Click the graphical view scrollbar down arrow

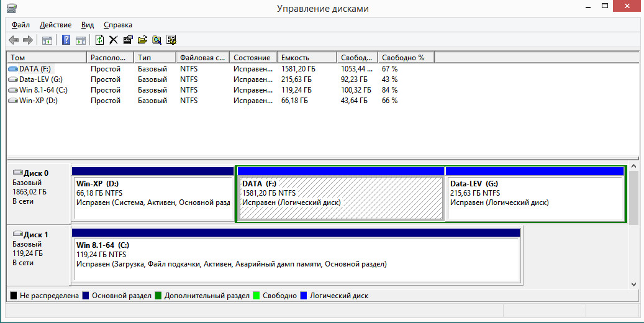(x=633, y=284)
